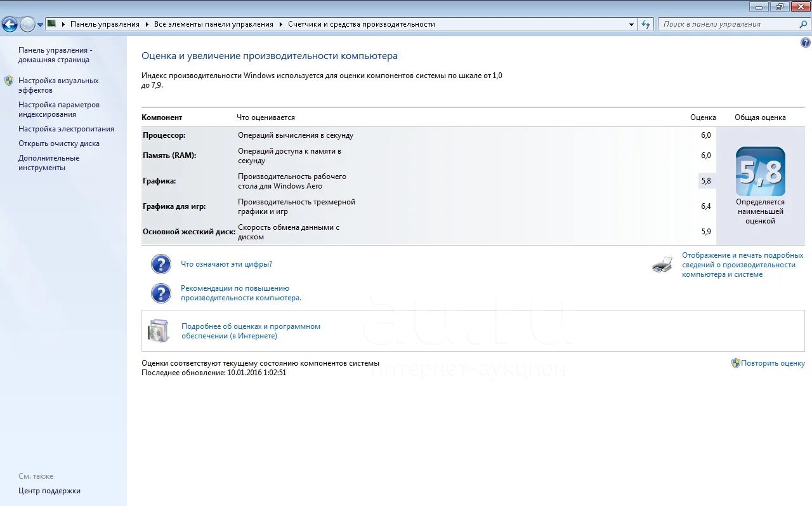Click the software box icon near 'Подробнее об оценках'
Viewport: 812px width, 506px height.
point(159,331)
